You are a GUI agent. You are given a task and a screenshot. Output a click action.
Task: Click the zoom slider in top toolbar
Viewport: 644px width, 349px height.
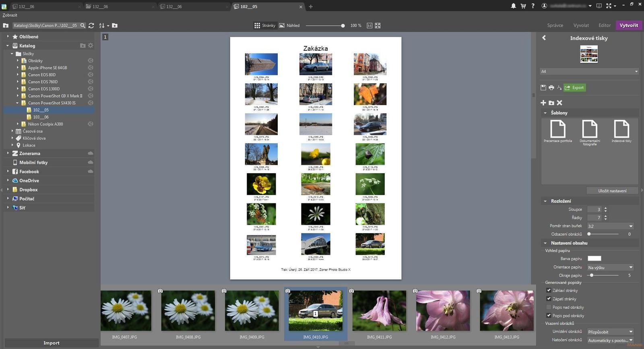325,25
